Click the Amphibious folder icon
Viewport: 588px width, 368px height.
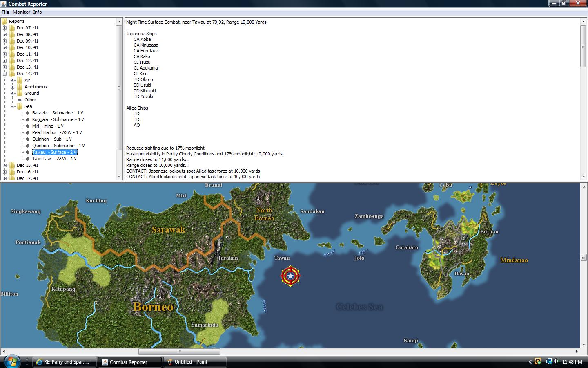pyautogui.click(x=20, y=87)
